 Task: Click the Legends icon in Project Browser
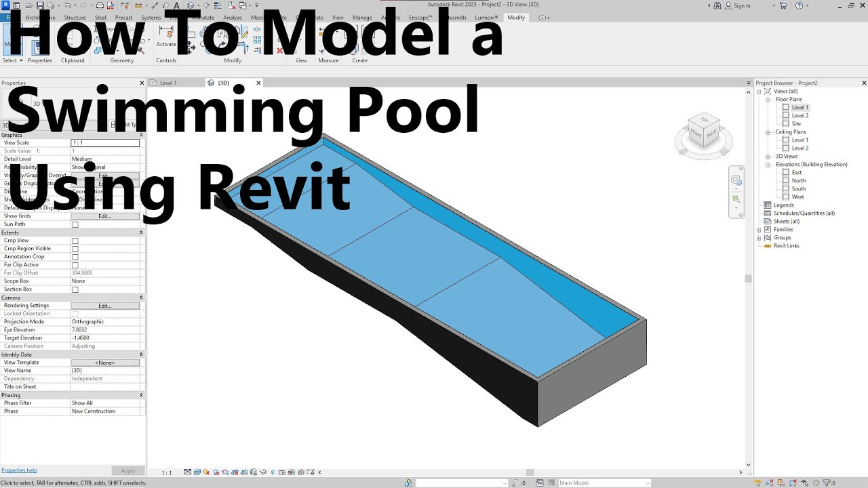(x=768, y=205)
